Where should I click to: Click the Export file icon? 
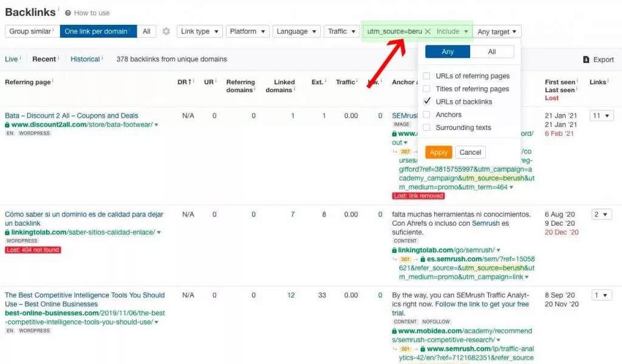pos(586,59)
